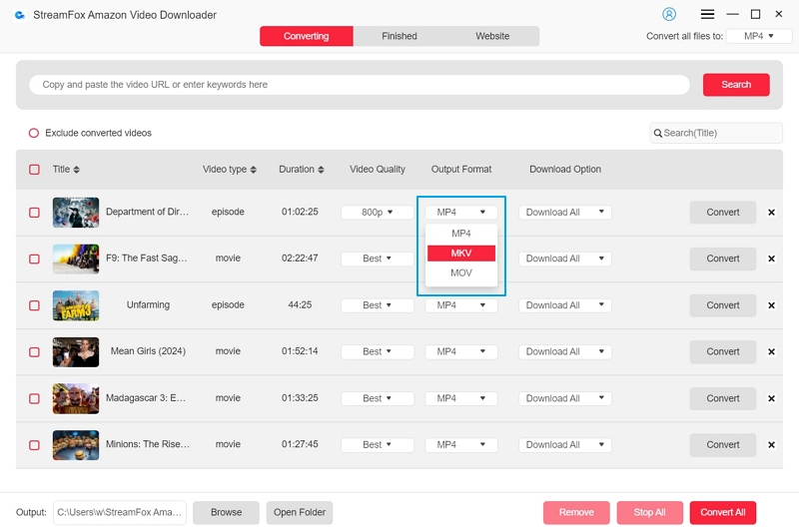
Task: Convert the Mean Girls (2024) movie
Action: [722, 351]
